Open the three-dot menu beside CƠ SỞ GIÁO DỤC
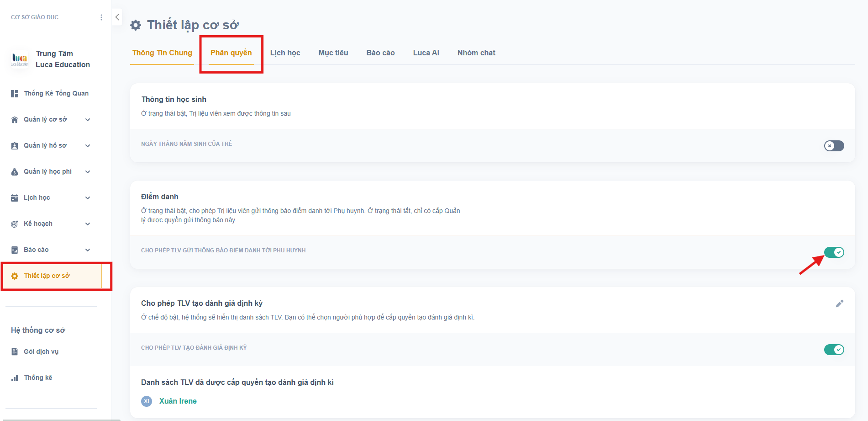868x421 pixels. [101, 17]
